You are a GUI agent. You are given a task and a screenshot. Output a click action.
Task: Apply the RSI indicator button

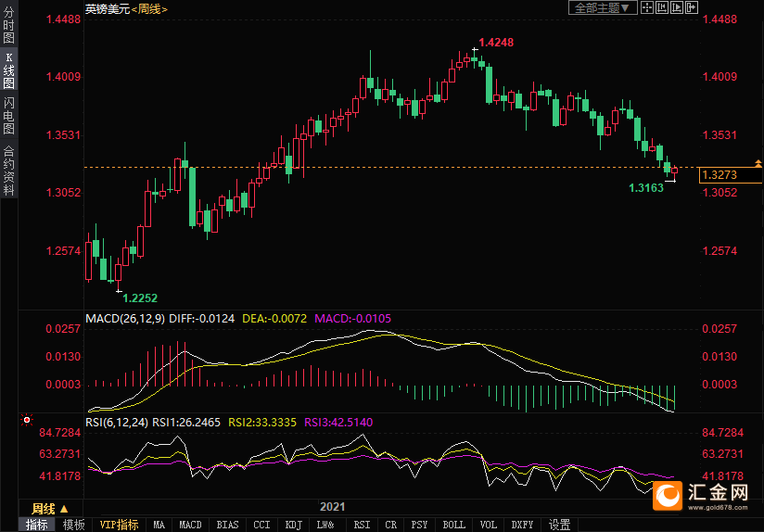coord(362,525)
